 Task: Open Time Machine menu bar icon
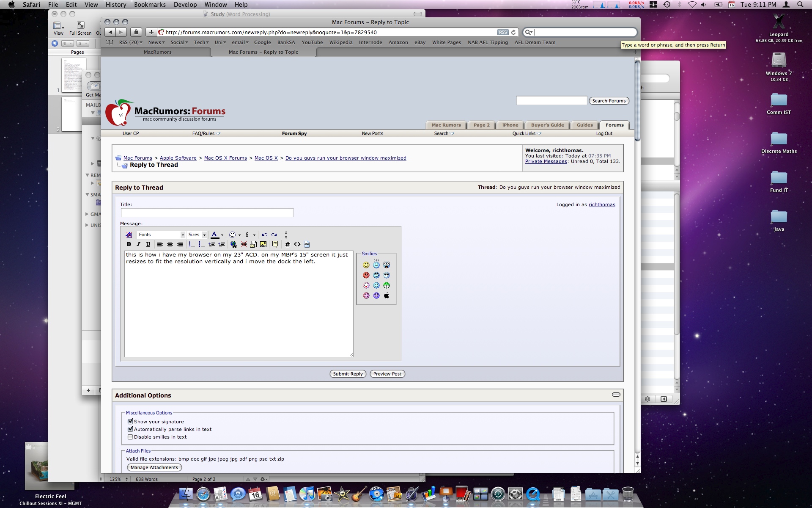tap(667, 5)
